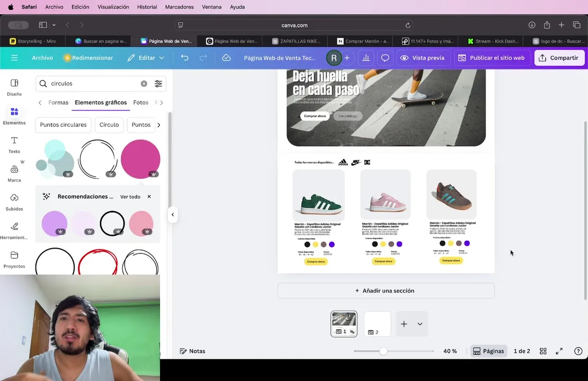Open Diseño panel in sidebar

(x=14, y=88)
